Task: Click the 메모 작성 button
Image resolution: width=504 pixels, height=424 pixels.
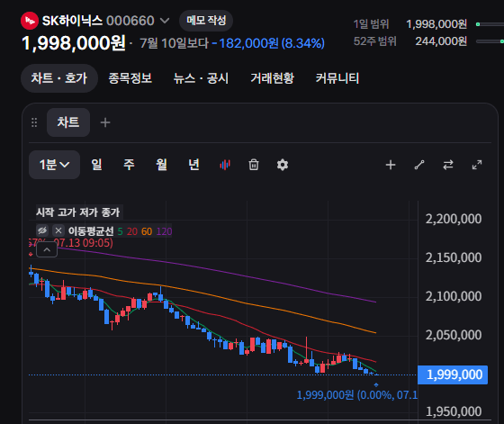Action: pos(206,21)
